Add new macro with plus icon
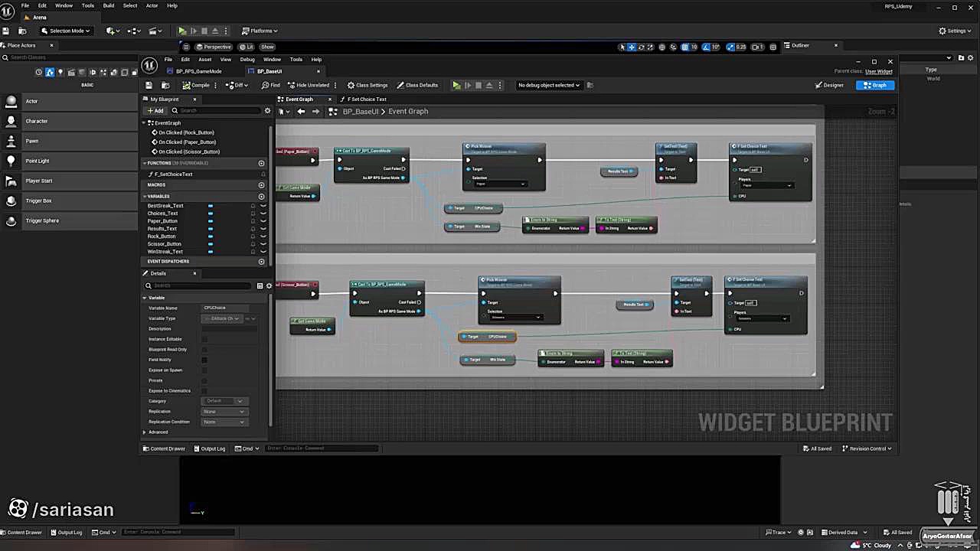Image resolution: width=980 pixels, height=551 pixels. [x=261, y=185]
